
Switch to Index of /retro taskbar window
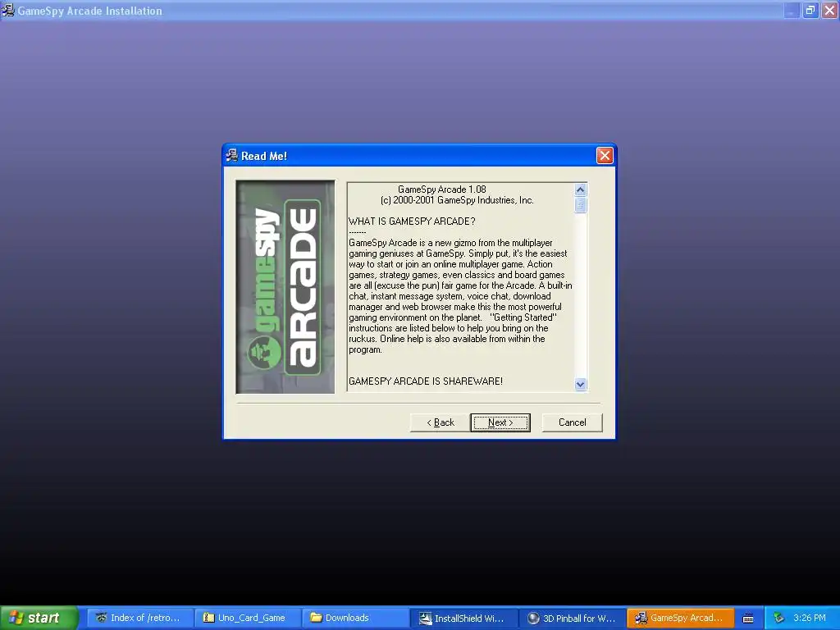click(139, 618)
